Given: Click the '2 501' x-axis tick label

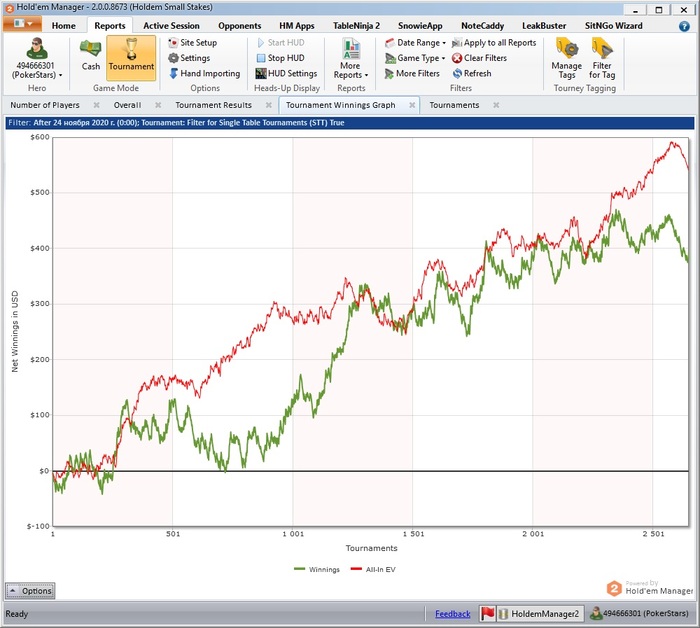Looking at the screenshot, I should click(653, 534).
